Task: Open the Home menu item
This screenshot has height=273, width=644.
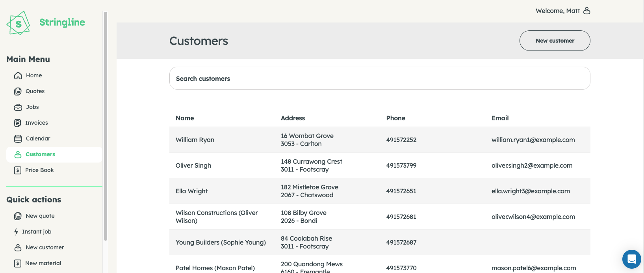Action: pyautogui.click(x=54, y=76)
